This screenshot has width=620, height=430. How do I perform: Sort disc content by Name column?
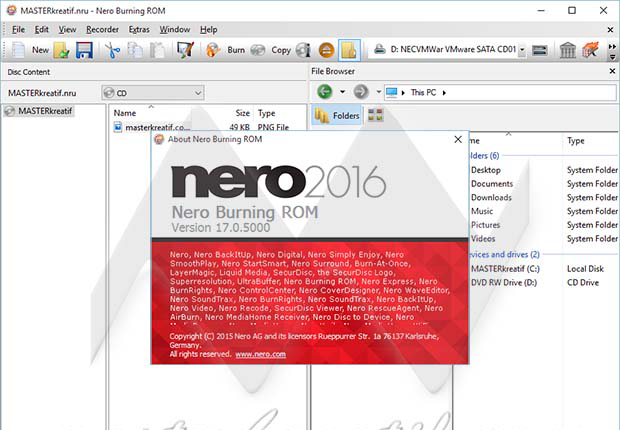click(125, 113)
